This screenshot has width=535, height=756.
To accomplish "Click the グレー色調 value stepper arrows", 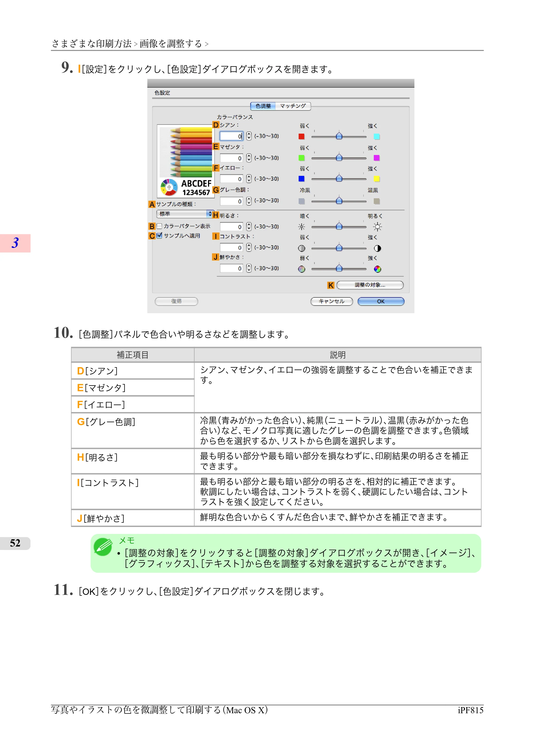I will (x=249, y=201).
